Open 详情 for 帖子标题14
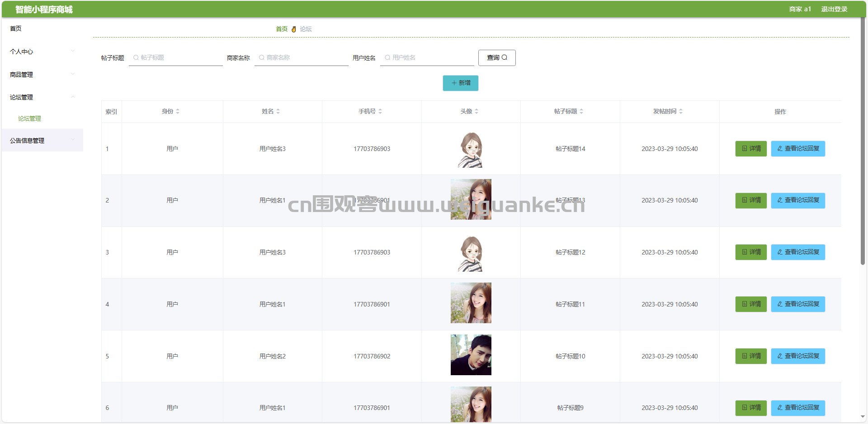 [751, 149]
